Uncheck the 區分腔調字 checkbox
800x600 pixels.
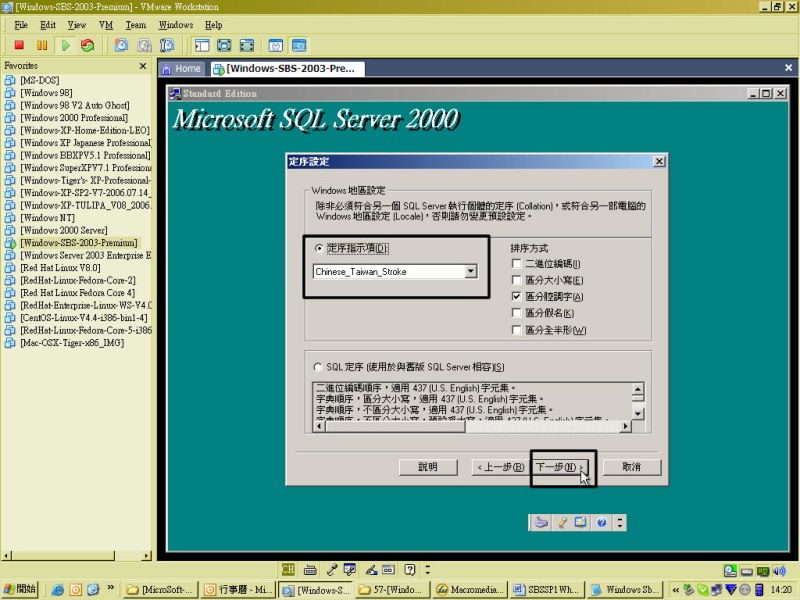coord(516,296)
